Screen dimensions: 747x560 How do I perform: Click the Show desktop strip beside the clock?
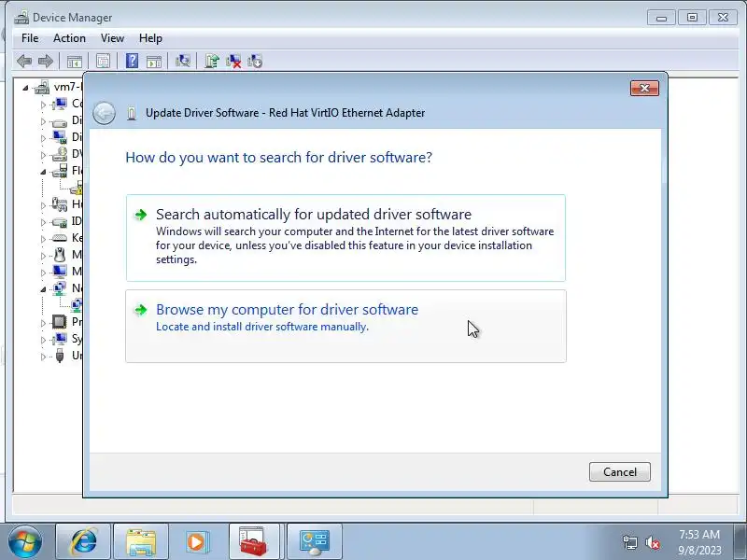tap(740, 542)
